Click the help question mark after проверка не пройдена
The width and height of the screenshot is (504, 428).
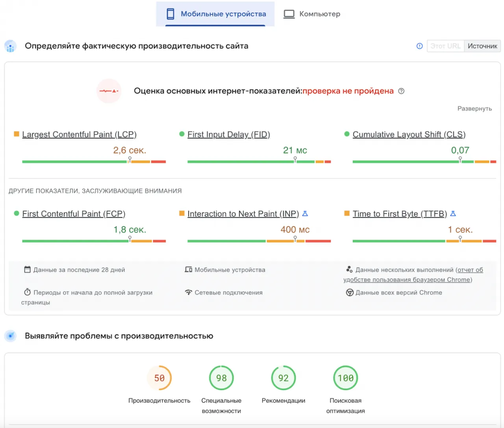click(401, 91)
